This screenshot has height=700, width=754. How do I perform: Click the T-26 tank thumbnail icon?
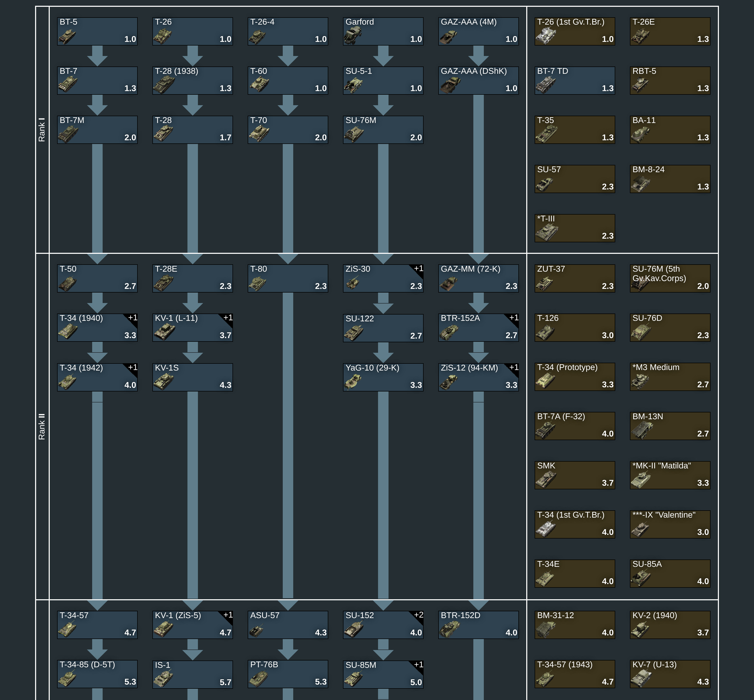[x=163, y=37]
